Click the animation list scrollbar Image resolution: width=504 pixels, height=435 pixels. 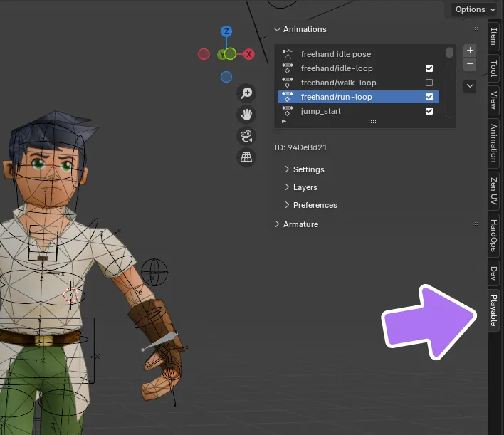(449, 54)
